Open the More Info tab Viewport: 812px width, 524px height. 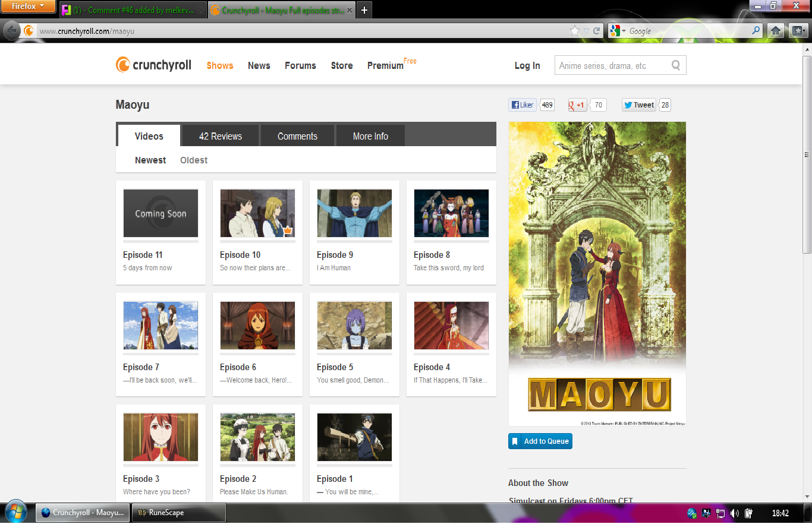[x=370, y=136]
